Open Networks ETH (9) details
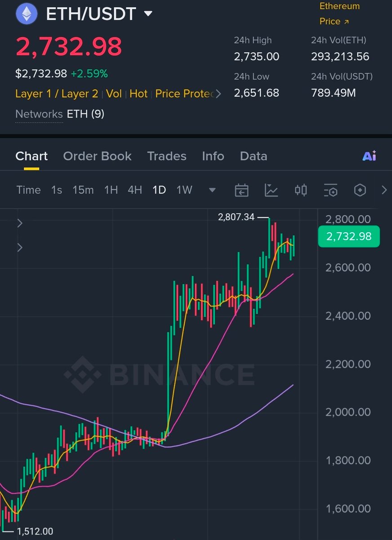 click(x=60, y=114)
